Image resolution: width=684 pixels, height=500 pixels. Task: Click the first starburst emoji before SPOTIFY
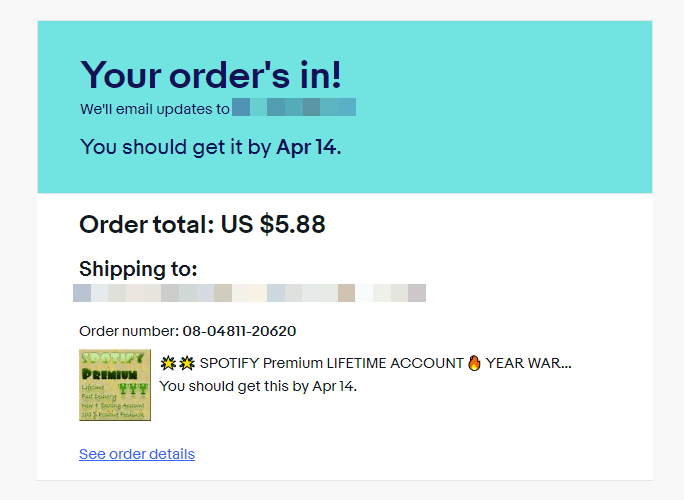click(x=168, y=363)
